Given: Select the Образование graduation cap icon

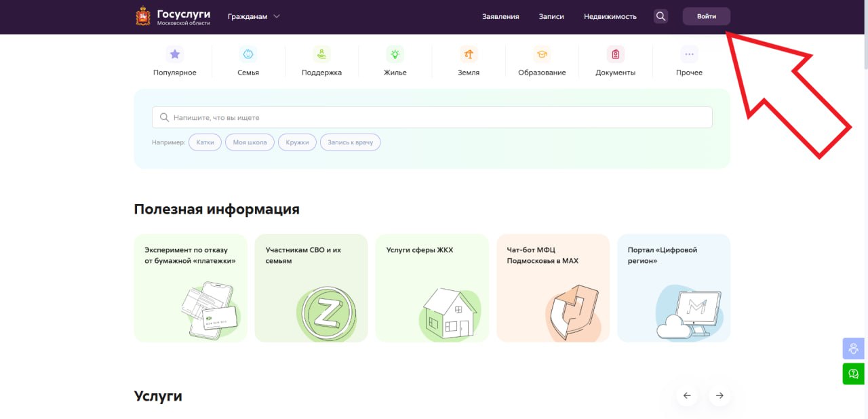Looking at the screenshot, I should [542, 54].
